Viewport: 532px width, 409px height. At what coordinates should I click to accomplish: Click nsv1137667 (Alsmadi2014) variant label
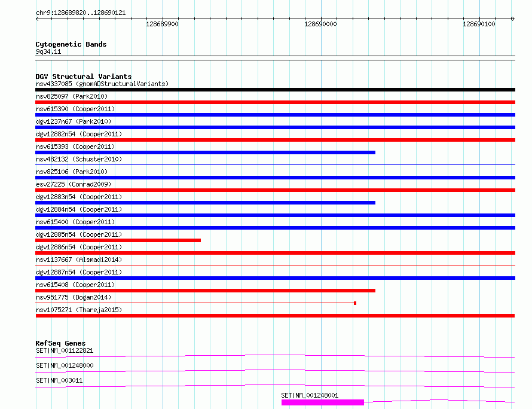79,260
